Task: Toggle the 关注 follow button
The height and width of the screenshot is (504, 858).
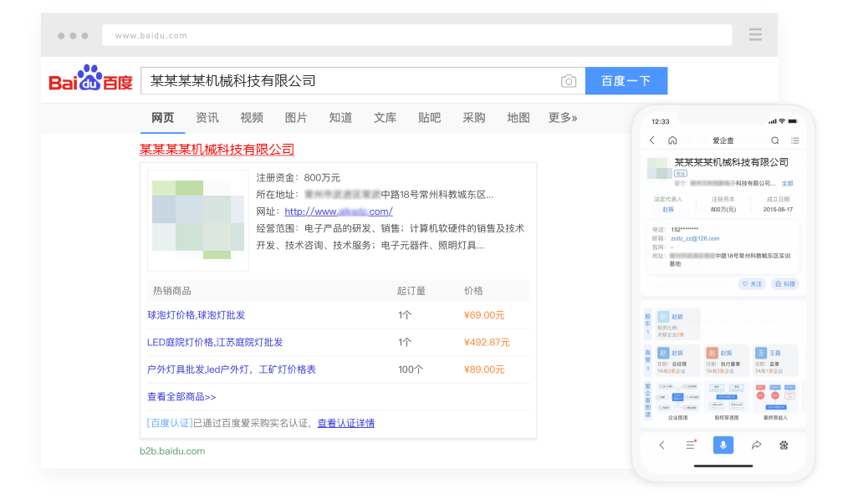Action: pyautogui.click(x=753, y=284)
